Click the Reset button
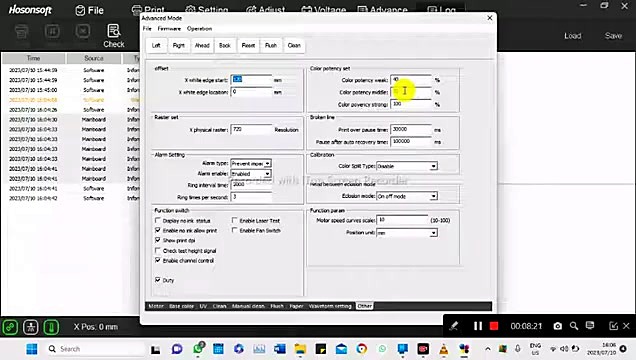The width and height of the screenshot is (636, 360). (248, 45)
